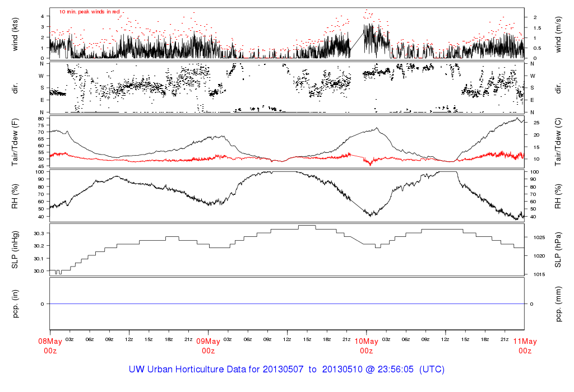
Task: Click the blue zero precipitation line
Action: coord(287,304)
